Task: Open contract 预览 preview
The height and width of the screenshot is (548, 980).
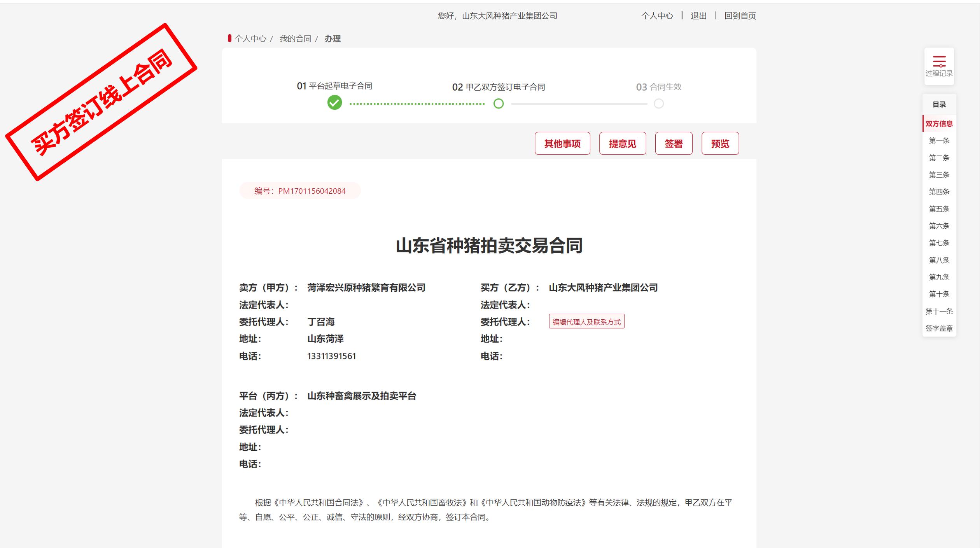Action: 720,144
